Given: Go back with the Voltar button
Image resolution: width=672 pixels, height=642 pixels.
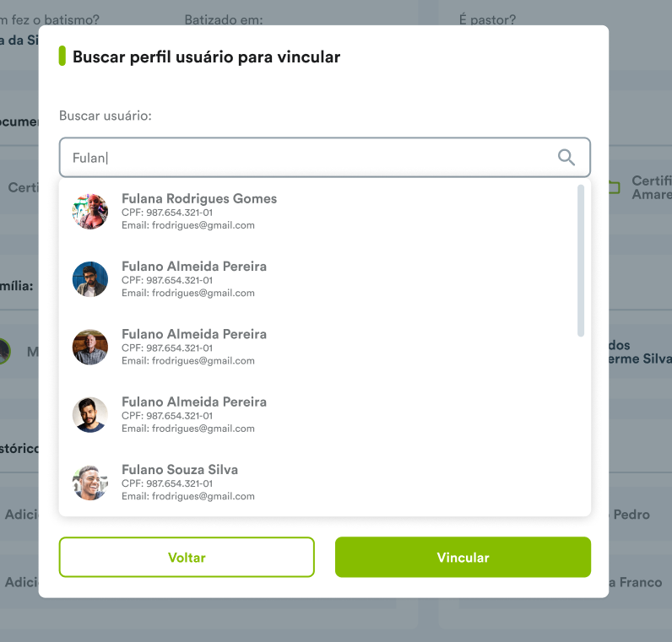Looking at the screenshot, I should pyautogui.click(x=187, y=557).
